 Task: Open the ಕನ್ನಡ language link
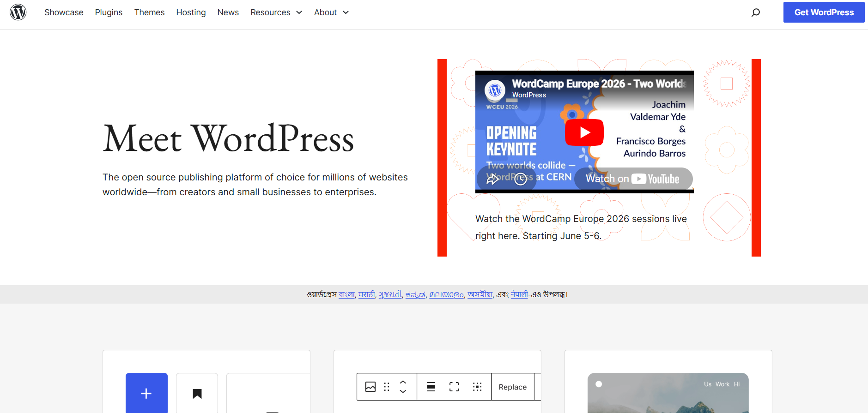[x=415, y=294]
